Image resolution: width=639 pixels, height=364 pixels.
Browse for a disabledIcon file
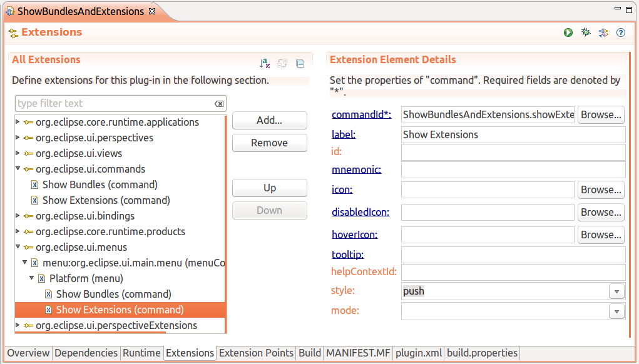point(601,212)
